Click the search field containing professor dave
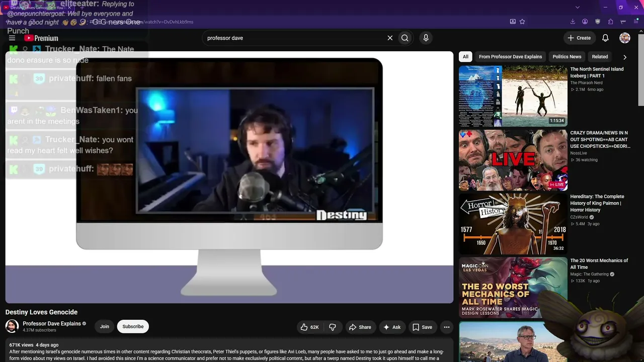This screenshot has height=362, width=644. pos(294,38)
